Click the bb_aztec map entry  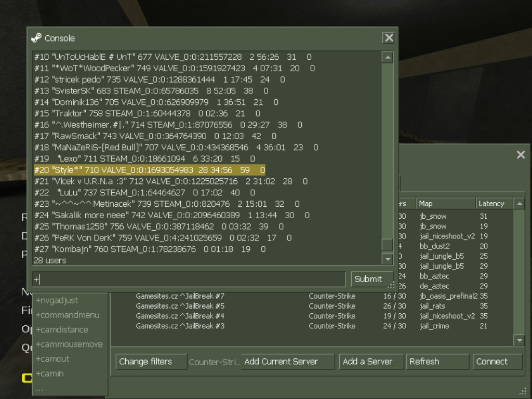tap(434, 276)
